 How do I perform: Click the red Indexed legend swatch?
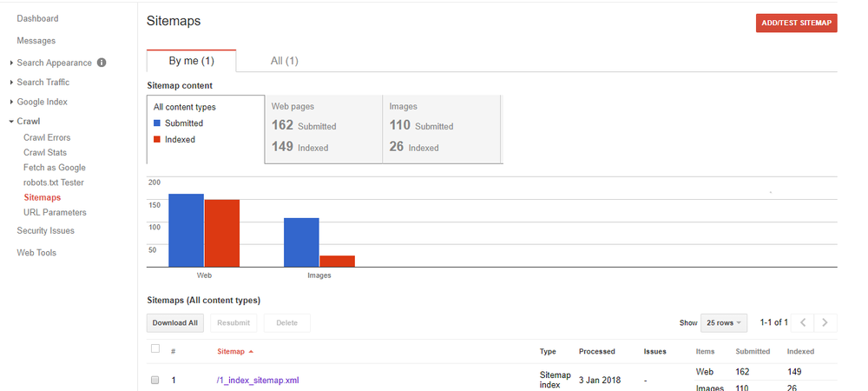click(157, 140)
